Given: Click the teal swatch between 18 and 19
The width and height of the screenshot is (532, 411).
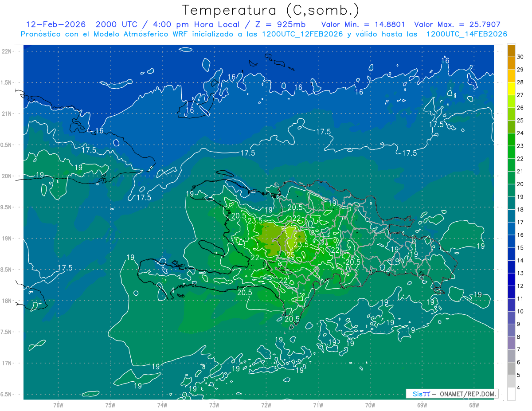Looking at the screenshot, I should coord(511,203).
